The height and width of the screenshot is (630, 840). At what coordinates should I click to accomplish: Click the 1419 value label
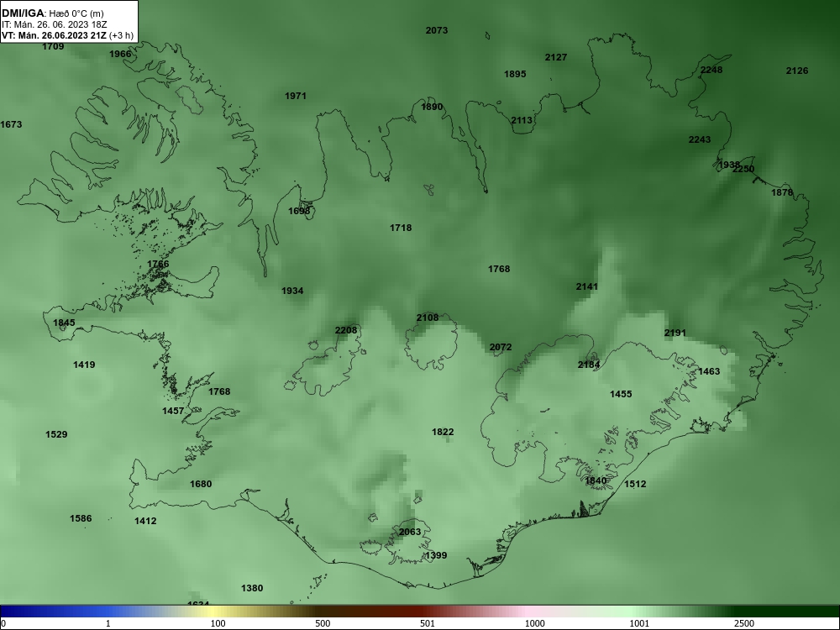point(84,365)
